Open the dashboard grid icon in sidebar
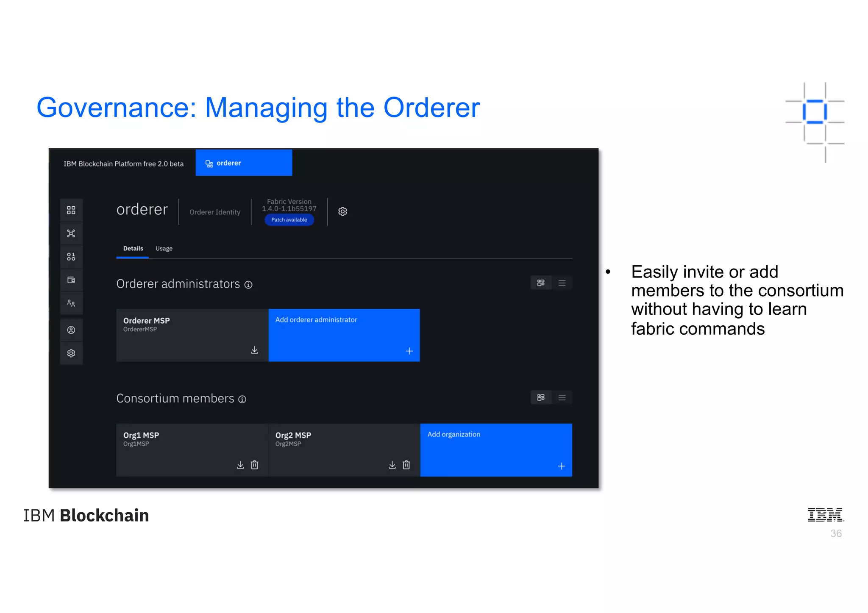This screenshot has height=613, width=868. (71, 210)
